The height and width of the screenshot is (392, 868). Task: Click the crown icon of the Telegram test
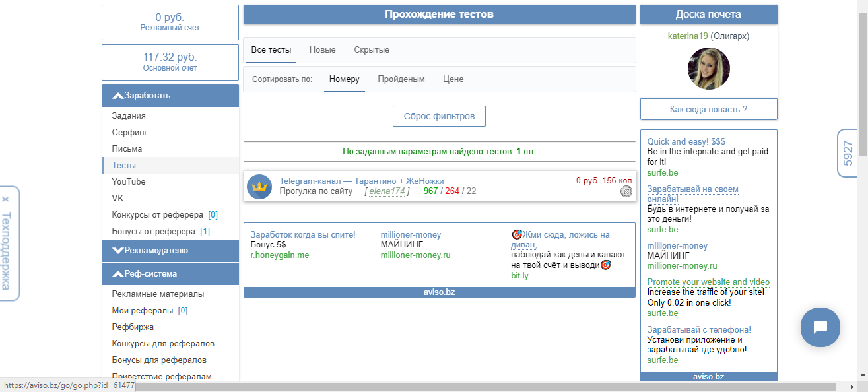pos(259,187)
